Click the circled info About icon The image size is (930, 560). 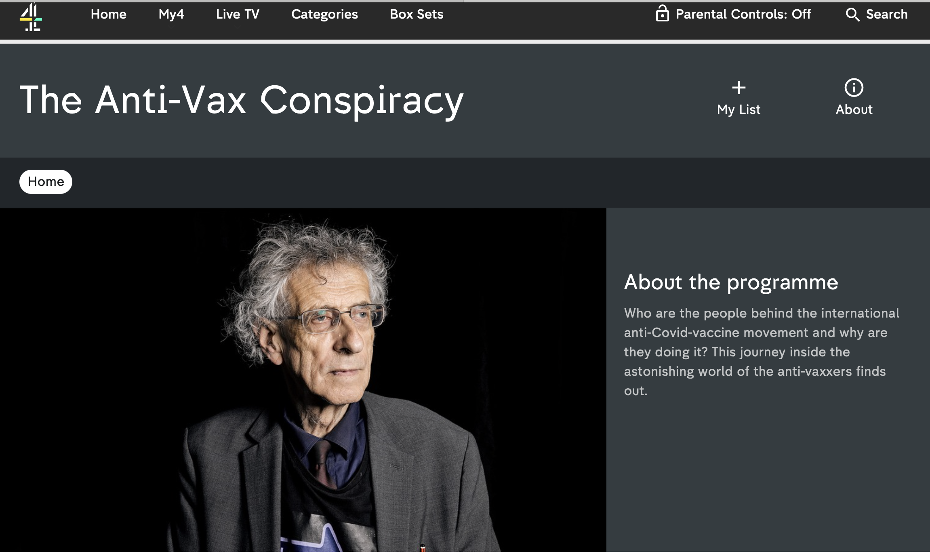click(854, 88)
